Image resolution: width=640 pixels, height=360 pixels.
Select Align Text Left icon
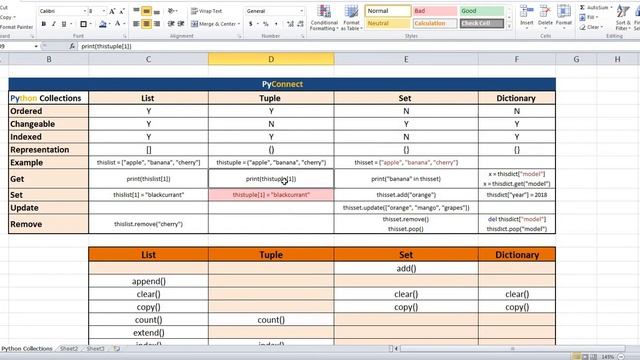tap(136, 24)
